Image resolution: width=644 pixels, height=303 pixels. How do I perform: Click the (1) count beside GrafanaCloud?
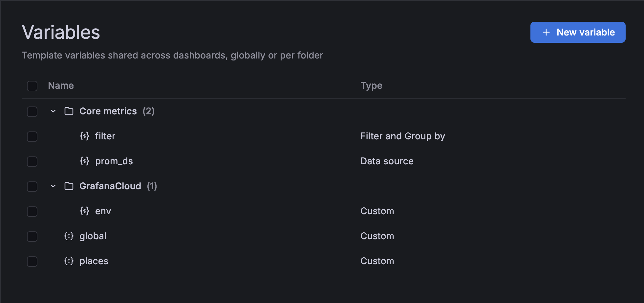pos(152,186)
